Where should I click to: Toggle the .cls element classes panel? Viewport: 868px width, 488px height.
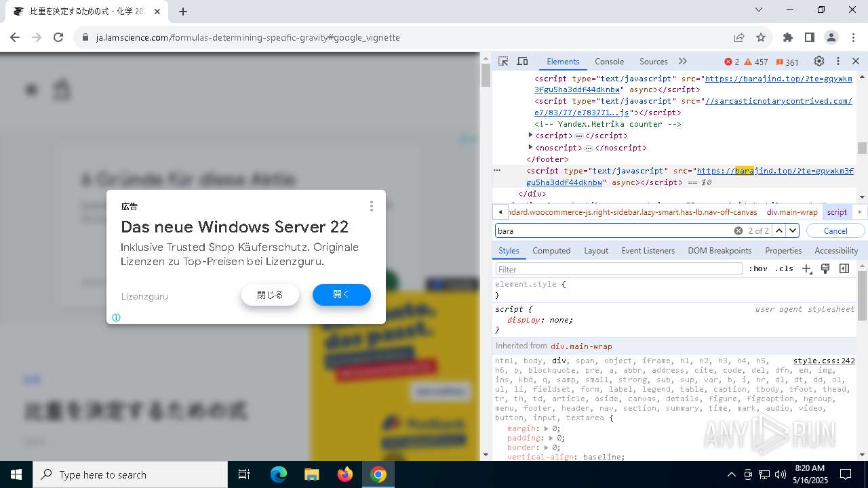point(784,269)
